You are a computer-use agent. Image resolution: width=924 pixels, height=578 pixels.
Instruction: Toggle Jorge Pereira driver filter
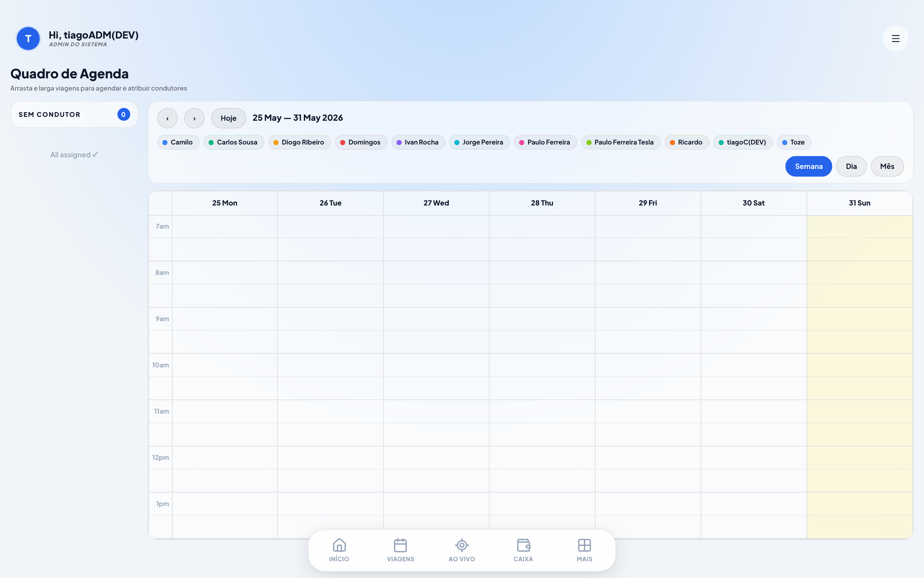point(480,142)
